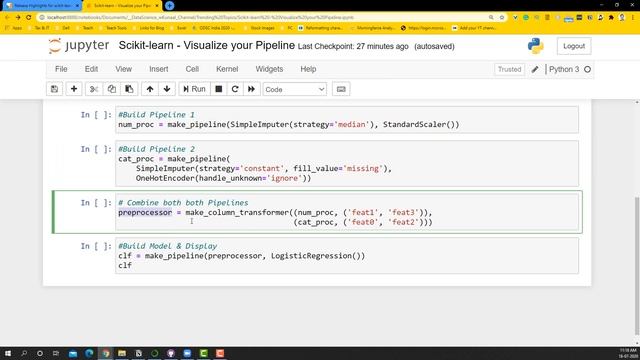
Task: Move selected cell down arrow
Action: point(167,89)
